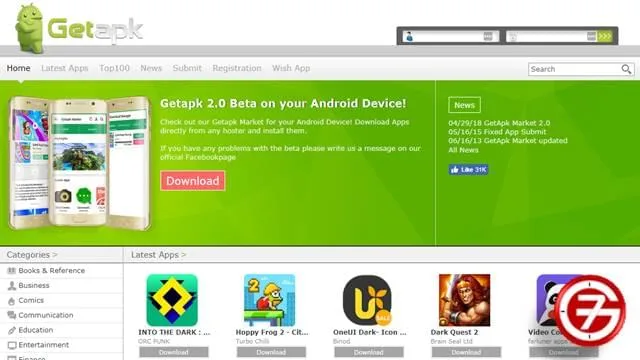This screenshot has height=360, width=640.
Task: Click Turbo Chilli developer name
Action: (252, 341)
